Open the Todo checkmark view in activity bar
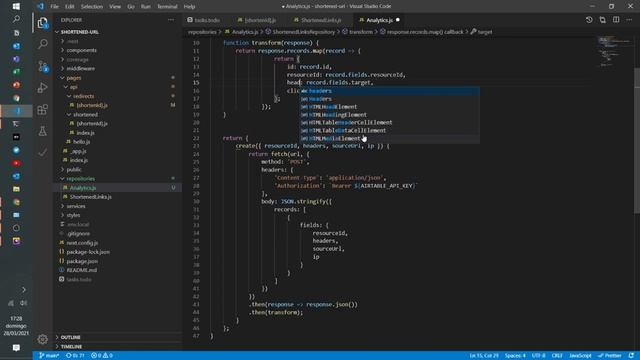This screenshot has width=640, height=360. [42, 152]
